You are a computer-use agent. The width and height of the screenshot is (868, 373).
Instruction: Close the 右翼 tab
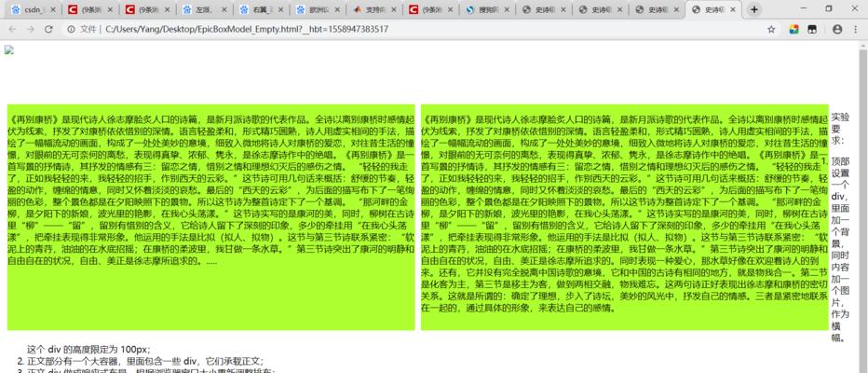[280, 9]
